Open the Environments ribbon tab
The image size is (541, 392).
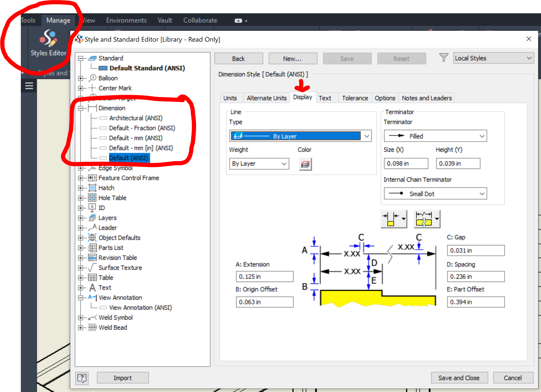[x=126, y=20]
